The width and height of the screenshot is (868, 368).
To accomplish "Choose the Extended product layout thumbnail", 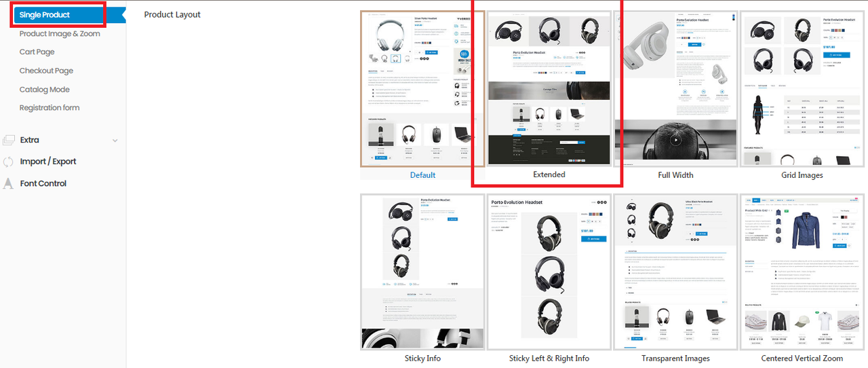I will click(x=549, y=89).
